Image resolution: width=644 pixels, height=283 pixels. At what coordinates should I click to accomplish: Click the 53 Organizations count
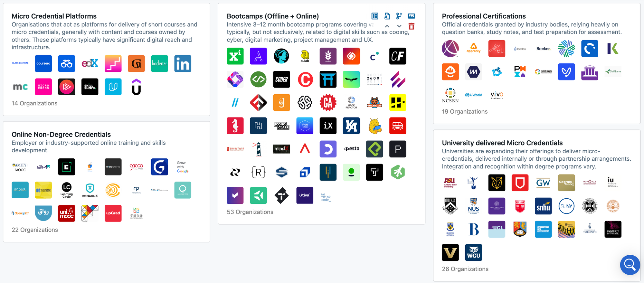pyautogui.click(x=250, y=212)
